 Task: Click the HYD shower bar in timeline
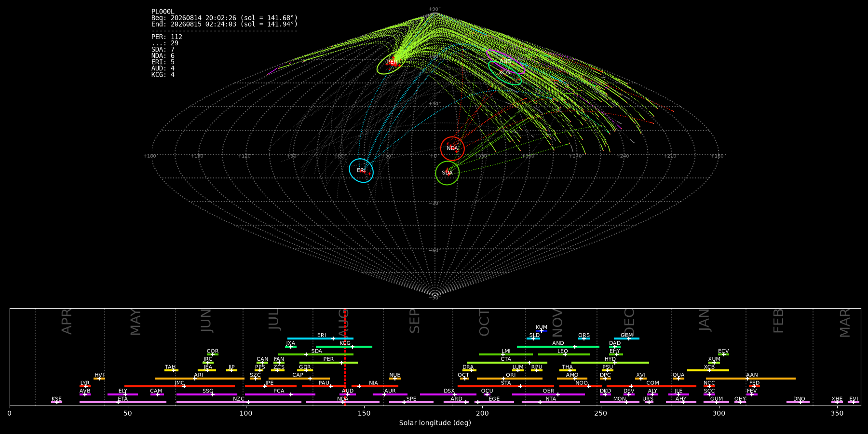click(610, 363)
